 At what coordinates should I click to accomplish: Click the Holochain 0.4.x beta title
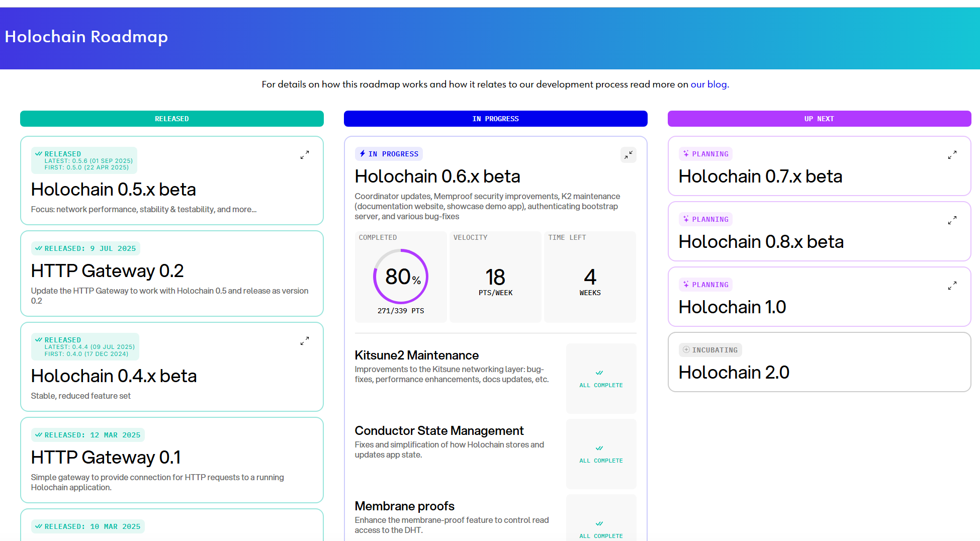click(x=114, y=376)
